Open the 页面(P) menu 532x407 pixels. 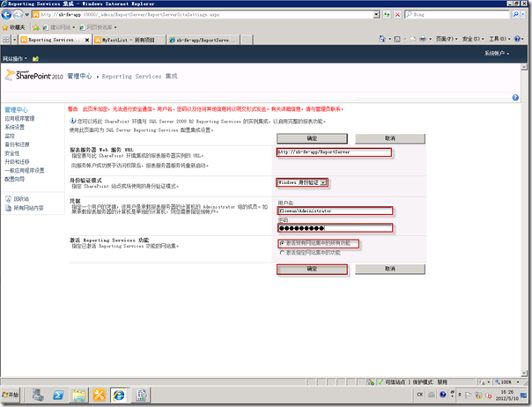(x=447, y=39)
